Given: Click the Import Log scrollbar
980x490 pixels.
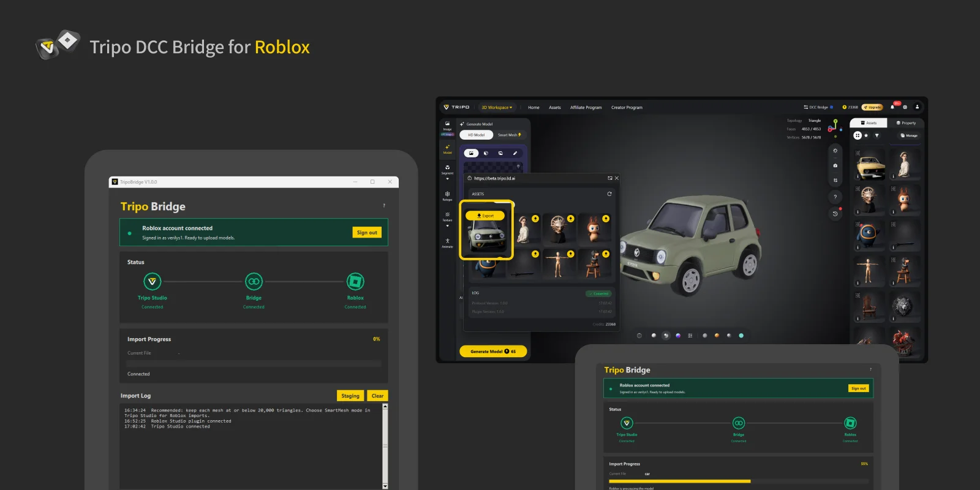Looking at the screenshot, I should 385,446.
